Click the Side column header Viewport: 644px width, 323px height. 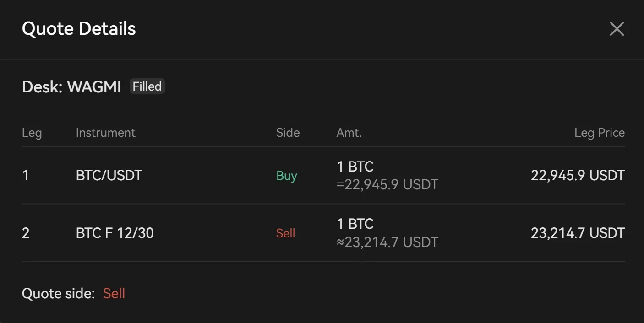(288, 133)
